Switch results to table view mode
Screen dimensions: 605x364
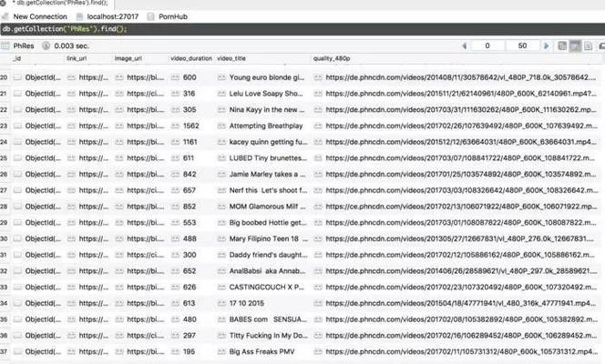click(x=576, y=45)
